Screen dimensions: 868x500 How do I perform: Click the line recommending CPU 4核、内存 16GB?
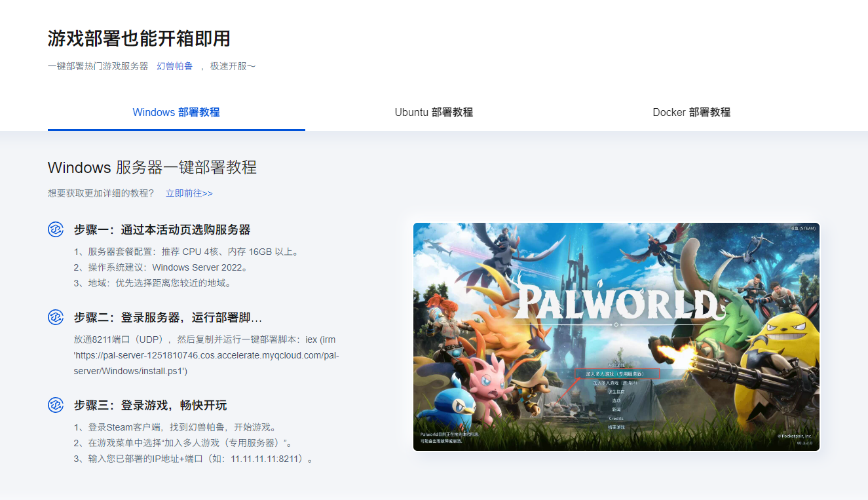click(187, 251)
